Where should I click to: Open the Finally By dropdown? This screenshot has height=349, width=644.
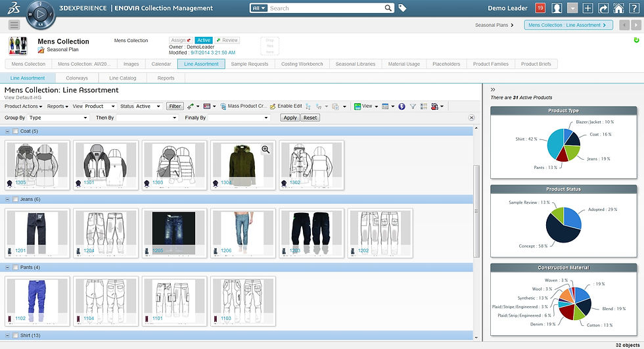point(239,118)
